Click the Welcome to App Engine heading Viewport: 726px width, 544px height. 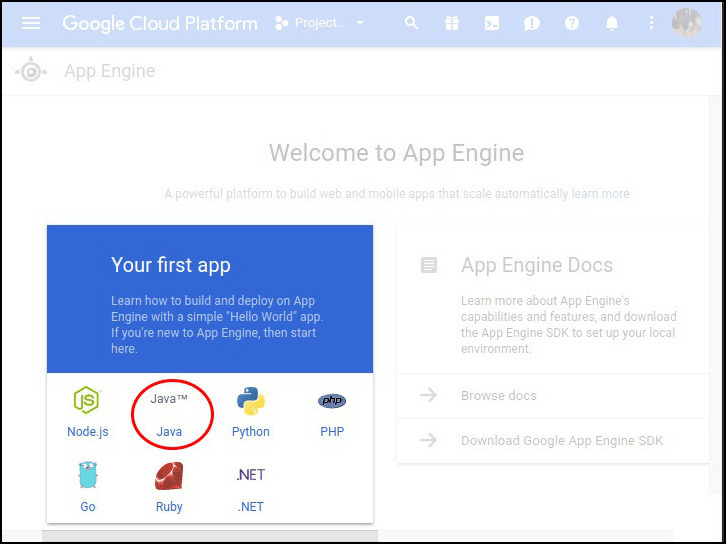[396, 153]
